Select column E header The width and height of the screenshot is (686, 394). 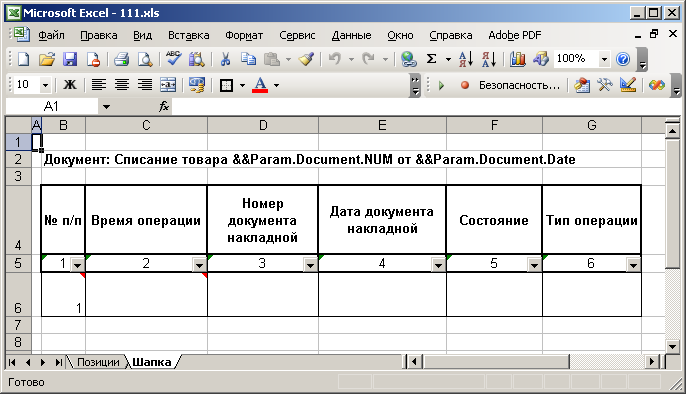(x=382, y=126)
